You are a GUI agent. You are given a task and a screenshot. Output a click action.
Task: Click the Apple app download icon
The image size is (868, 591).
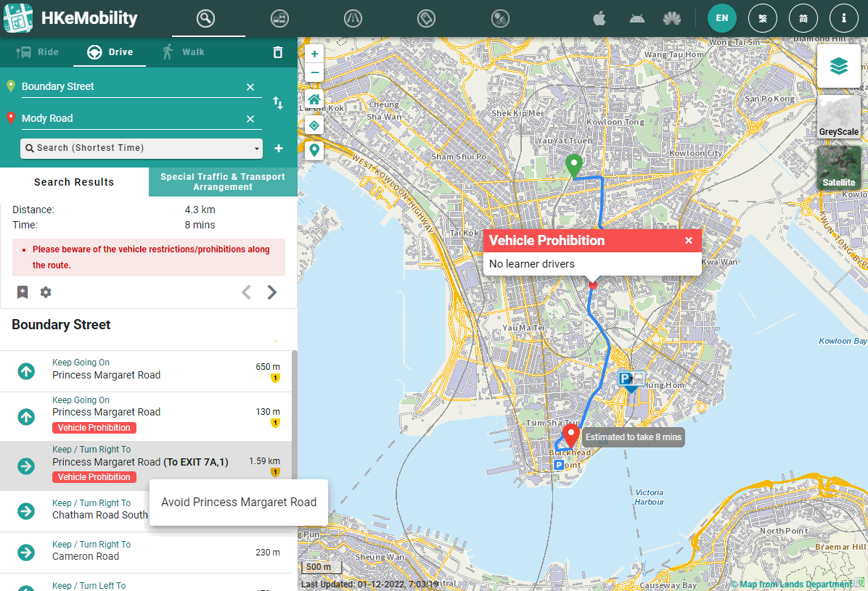coord(599,19)
